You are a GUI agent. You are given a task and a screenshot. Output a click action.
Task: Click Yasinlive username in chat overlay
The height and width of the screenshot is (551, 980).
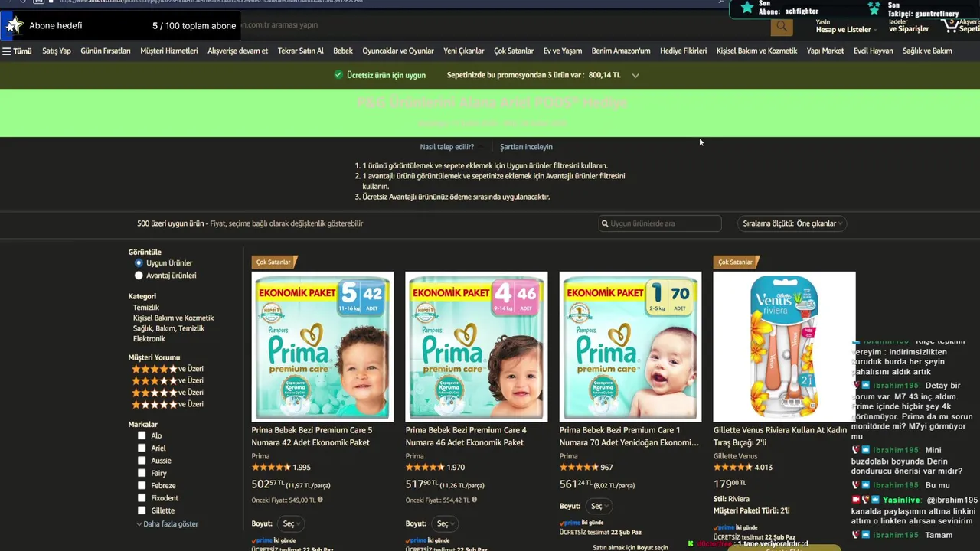click(x=903, y=500)
